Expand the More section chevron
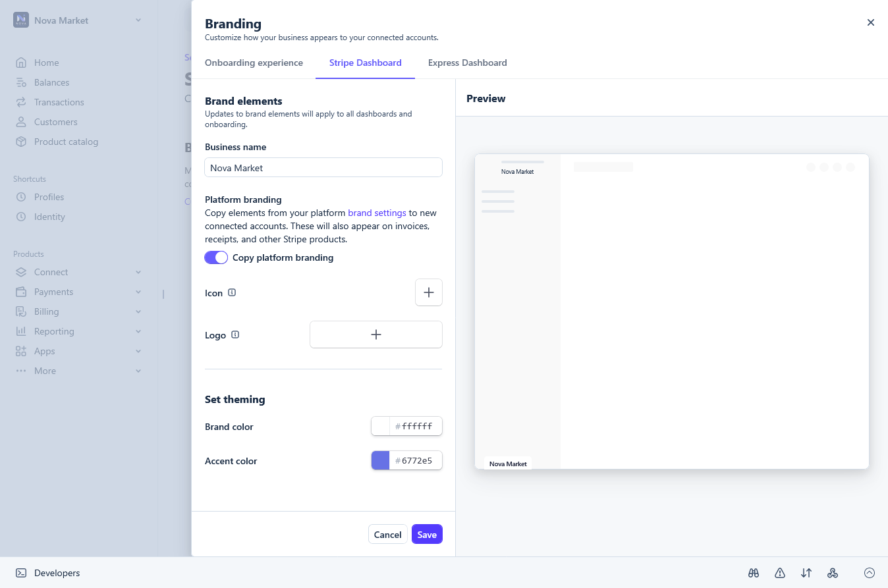 [x=138, y=371]
